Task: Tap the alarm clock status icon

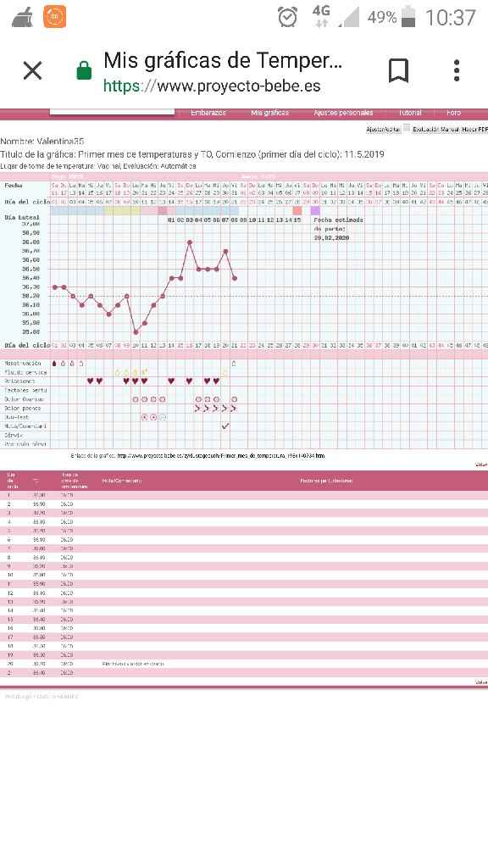Action: [288, 17]
